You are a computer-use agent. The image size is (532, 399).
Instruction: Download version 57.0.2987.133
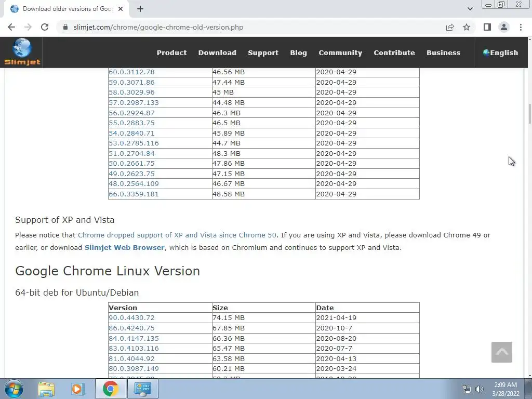point(134,102)
